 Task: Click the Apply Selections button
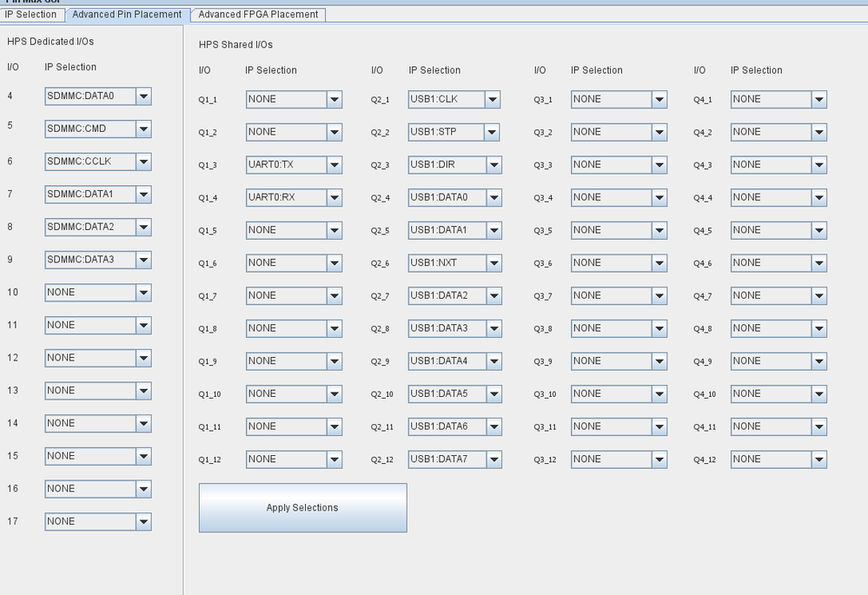pos(303,507)
